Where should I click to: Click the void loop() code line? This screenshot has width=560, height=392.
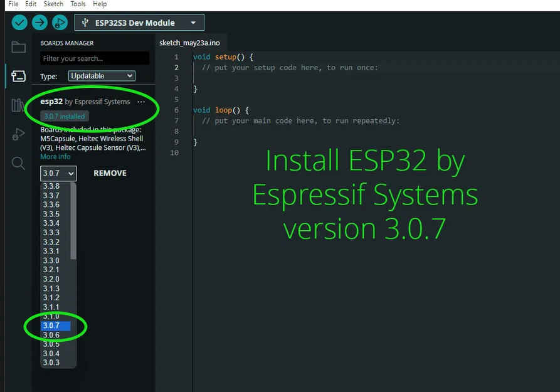point(221,110)
